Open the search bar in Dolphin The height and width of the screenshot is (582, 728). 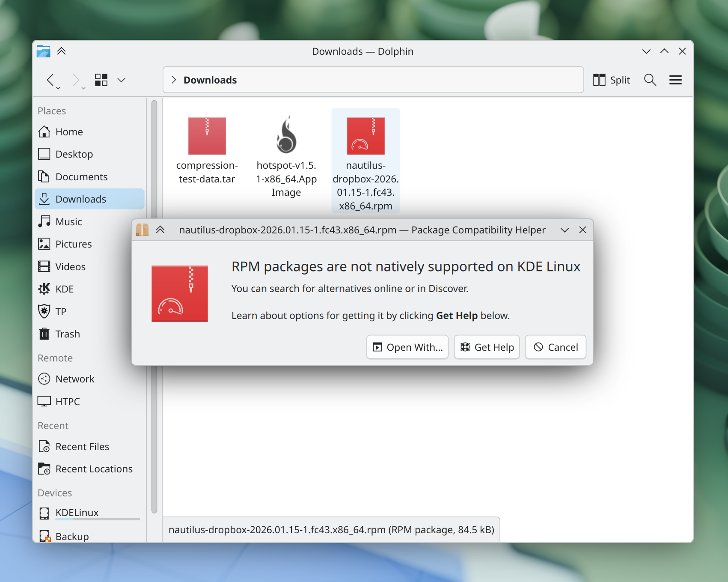click(x=650, y=80)
